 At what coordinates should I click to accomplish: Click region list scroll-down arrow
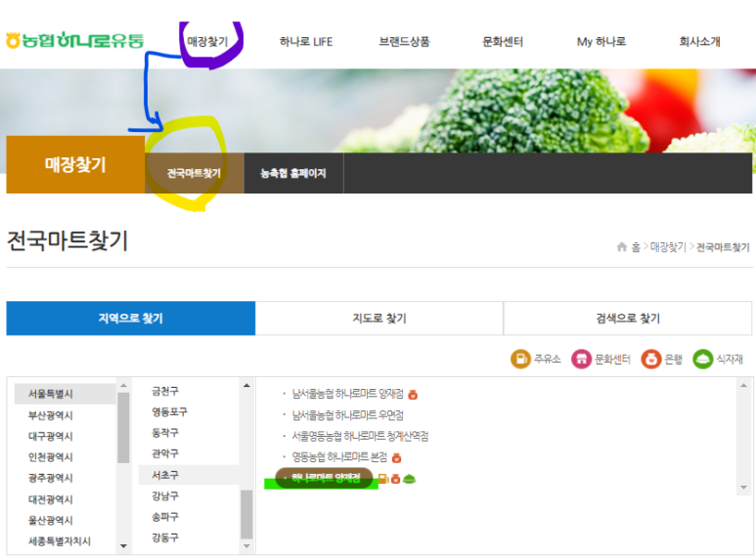[x=123, y=546]
